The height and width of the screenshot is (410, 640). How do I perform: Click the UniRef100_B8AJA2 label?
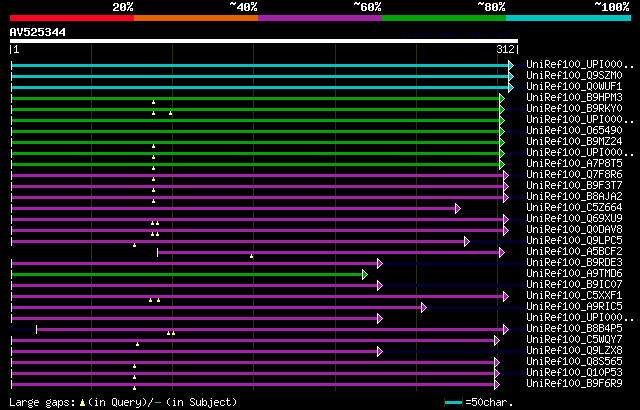574,197
